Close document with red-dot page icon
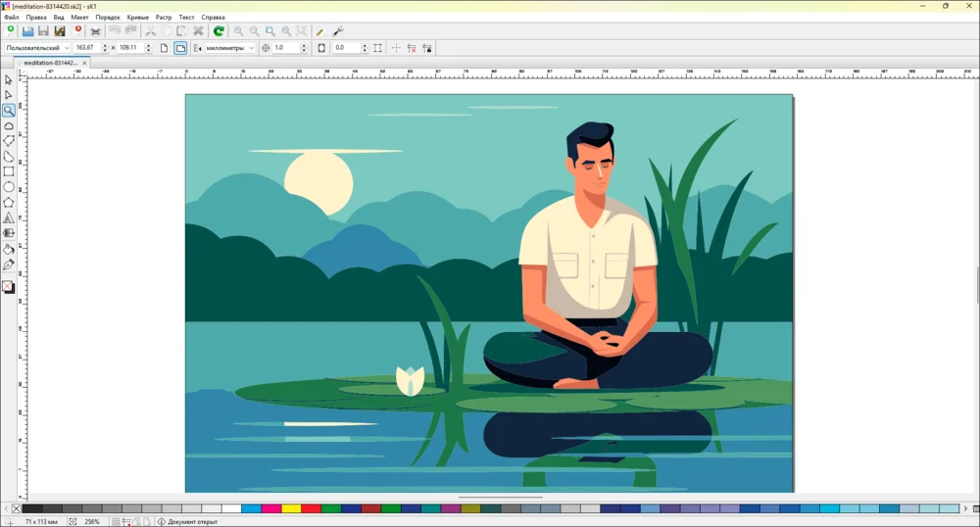980x527 pixels. [77, 30]
